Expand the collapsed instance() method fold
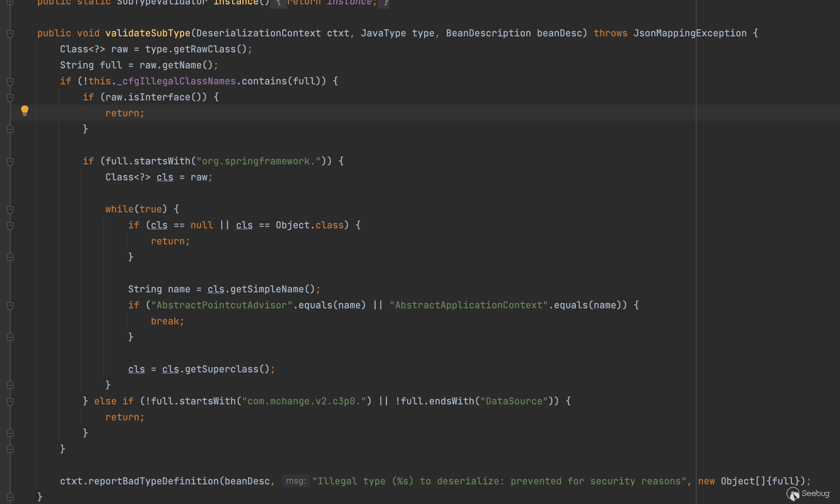 (10, 2)
